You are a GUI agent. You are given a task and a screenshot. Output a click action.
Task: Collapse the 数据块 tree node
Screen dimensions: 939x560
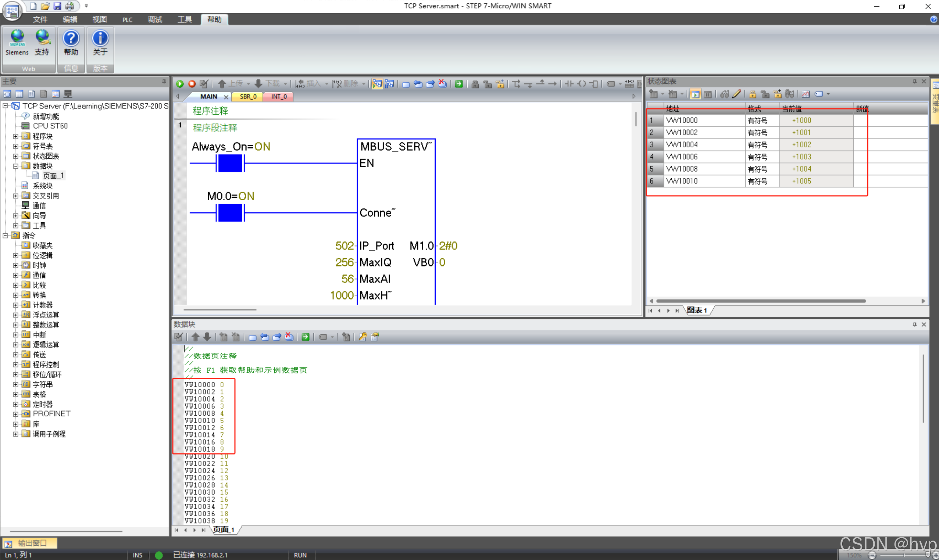pyautogui.click(x=15, y=166)
